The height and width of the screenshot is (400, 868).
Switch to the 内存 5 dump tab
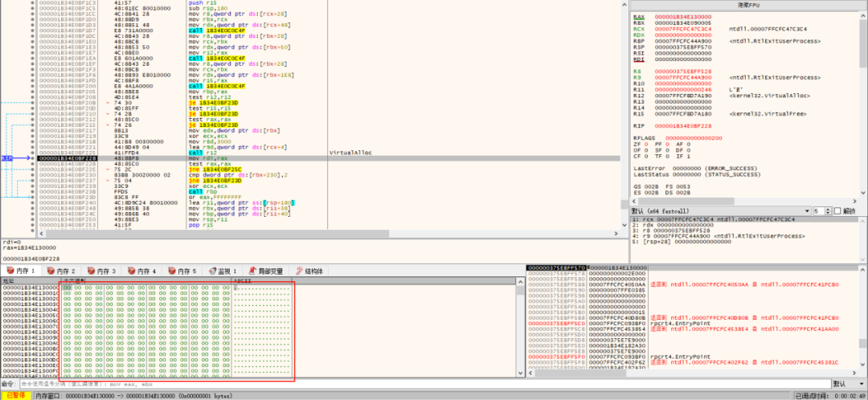[x=182, y=271]
